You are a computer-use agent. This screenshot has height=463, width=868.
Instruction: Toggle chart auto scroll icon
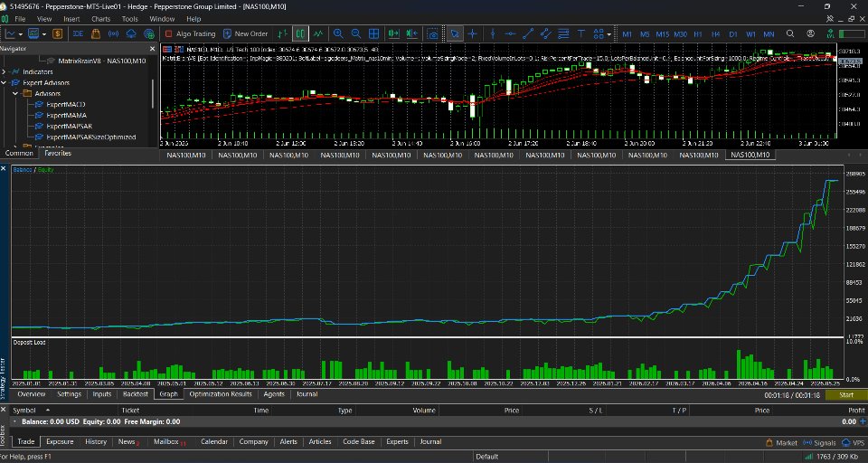click(x=393, y=33)
